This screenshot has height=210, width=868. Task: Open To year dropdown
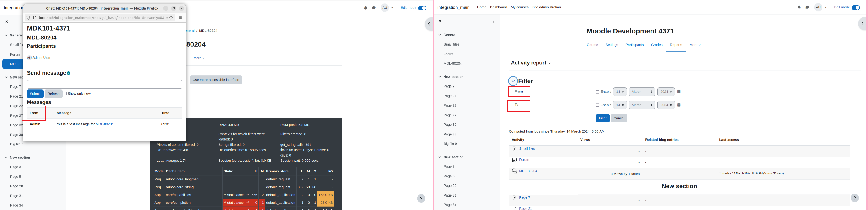coord(666,105)
